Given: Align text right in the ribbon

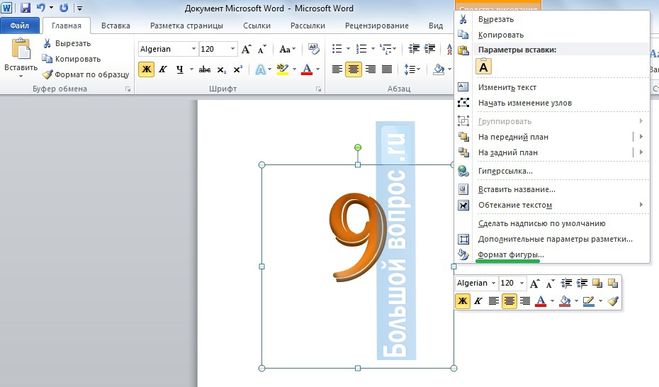Looking at the screenshot, I should tap(370, 69).
